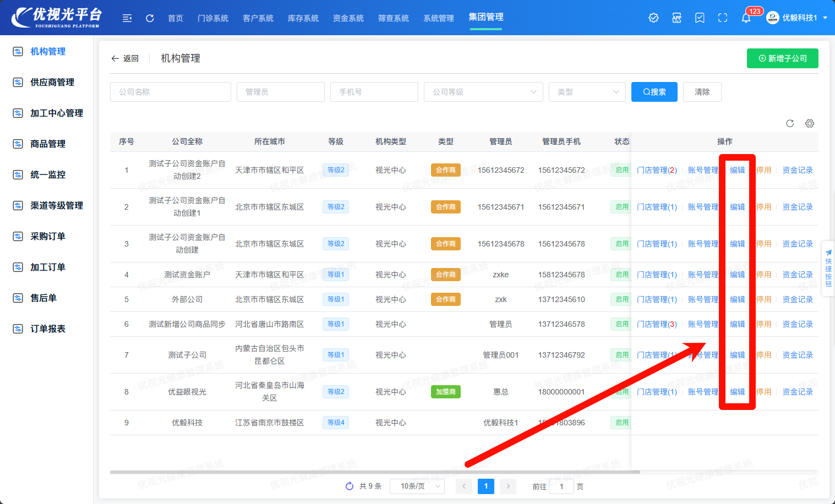Click the user avatar icon
The width and height of the screenshot is (835, 504).
tap(773, 18)
